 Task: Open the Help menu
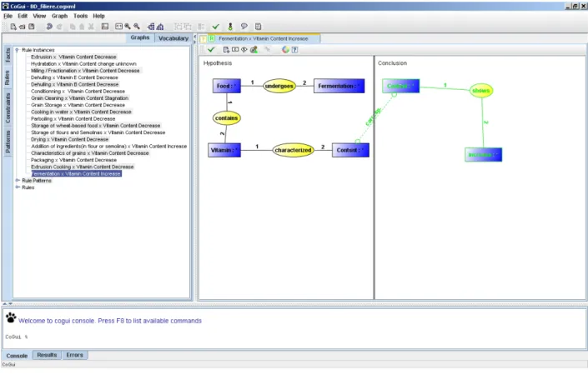98,16
